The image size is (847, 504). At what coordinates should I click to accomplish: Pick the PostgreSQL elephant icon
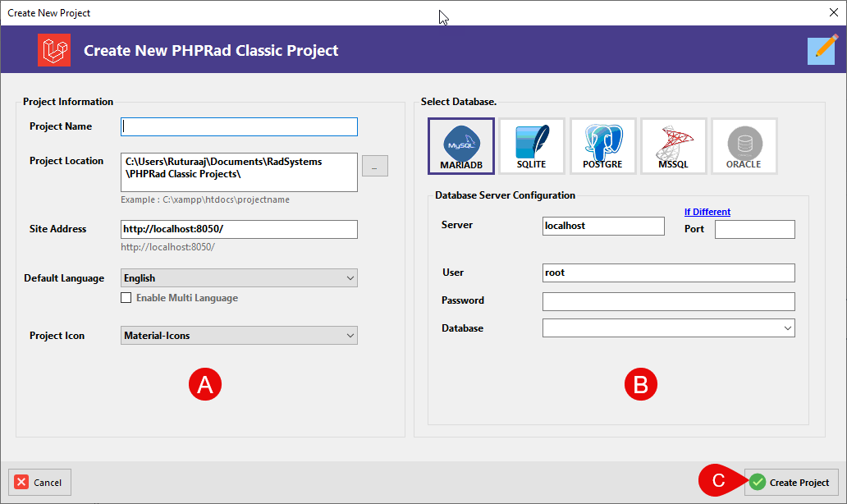point(603,146)
